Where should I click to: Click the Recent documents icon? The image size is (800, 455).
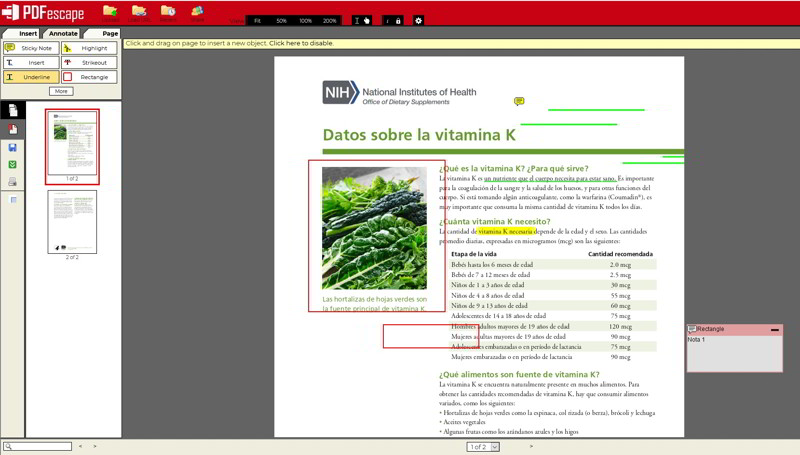click(x=168, y=13)
